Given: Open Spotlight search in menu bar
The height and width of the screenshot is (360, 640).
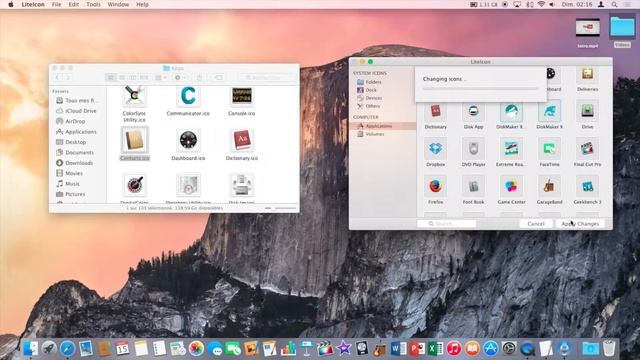Looking at the screenshot, I should point(614,4).
